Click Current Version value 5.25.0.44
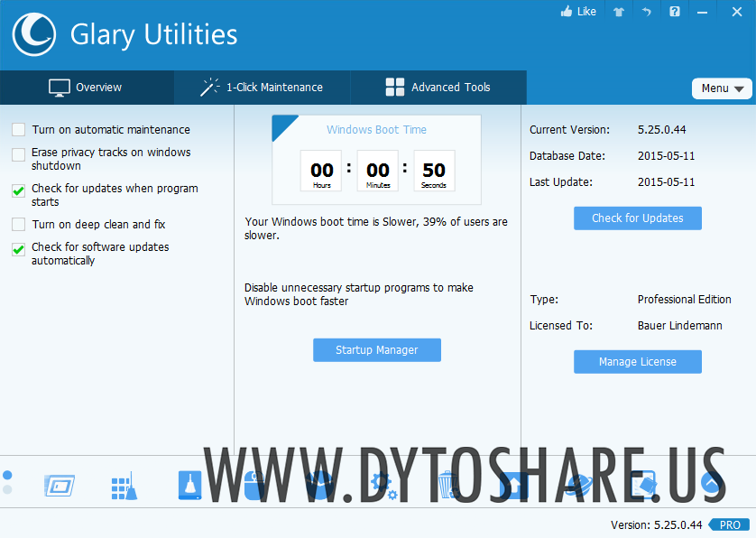 point(661,129)
